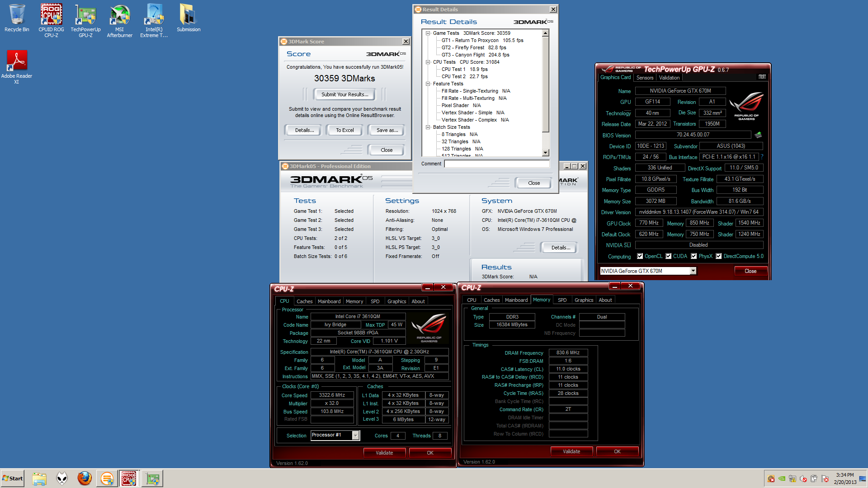This screenshot has width=868, height=488.
Task: Click the GPU-Z BIOS save chip icon
Action: coord(758,135)
